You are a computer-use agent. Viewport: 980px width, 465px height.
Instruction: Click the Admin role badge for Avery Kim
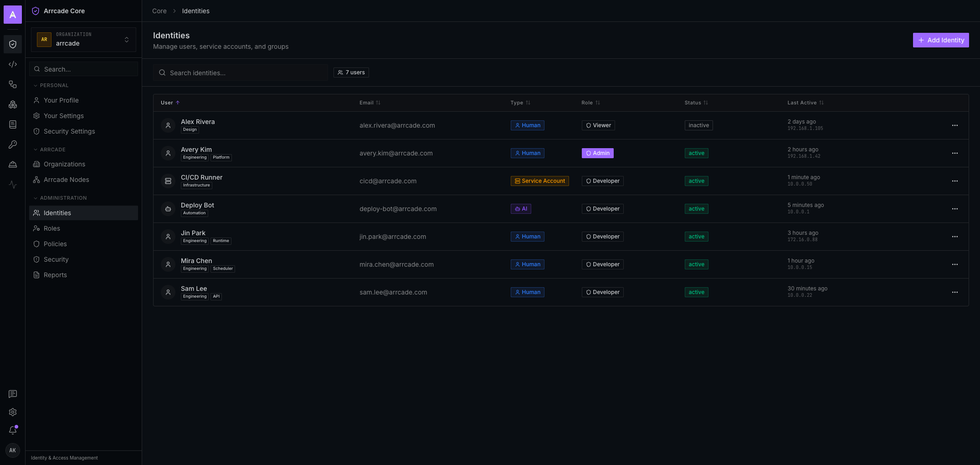pos(597,153)
